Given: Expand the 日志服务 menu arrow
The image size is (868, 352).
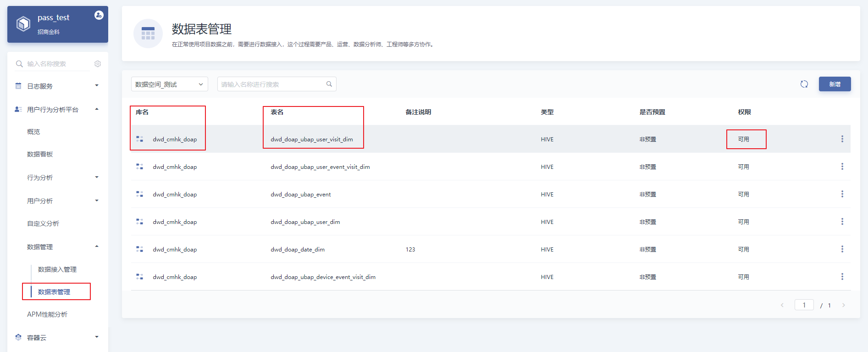Looking at the screenshot, I should pyautogui.click(x=97, y=85).
